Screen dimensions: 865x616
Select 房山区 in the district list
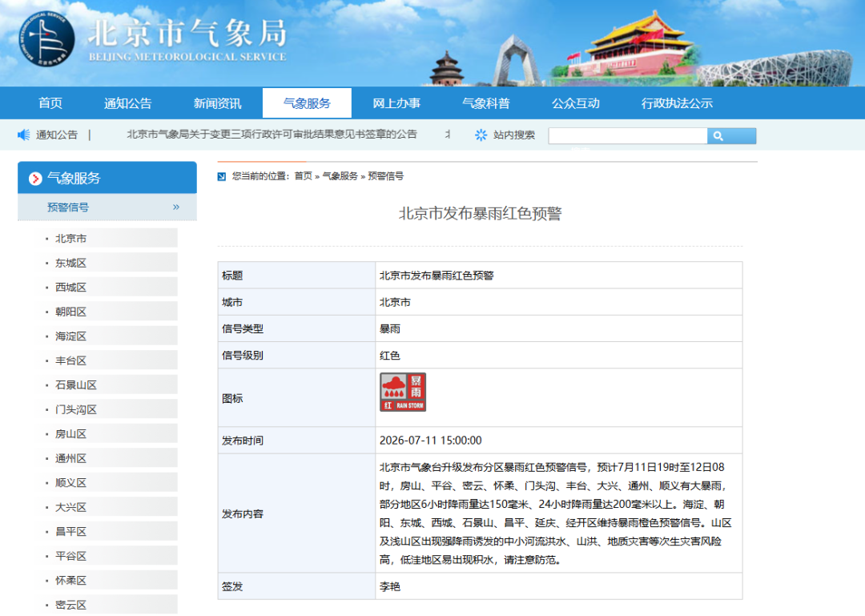[70, 434]
